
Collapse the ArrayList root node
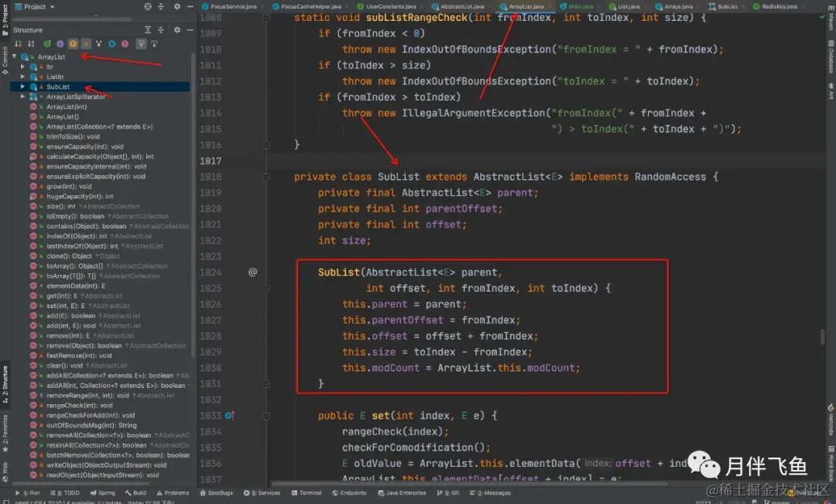(x=15, y=57)
